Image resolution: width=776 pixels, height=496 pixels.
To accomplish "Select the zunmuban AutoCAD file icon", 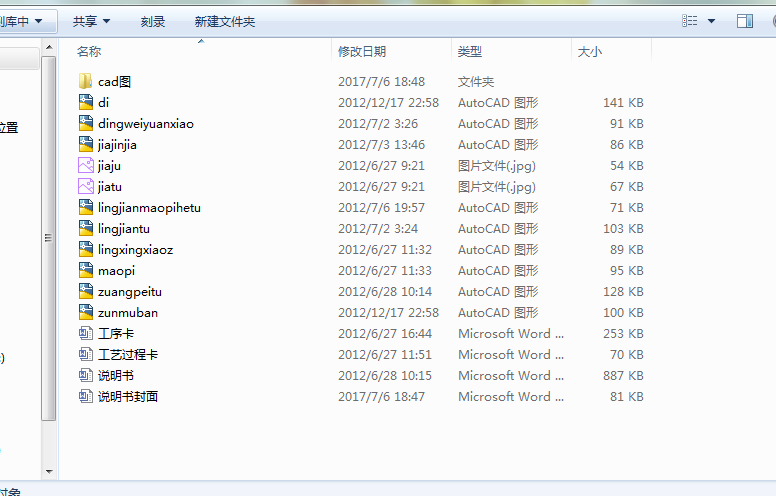I will pos(85,313).
